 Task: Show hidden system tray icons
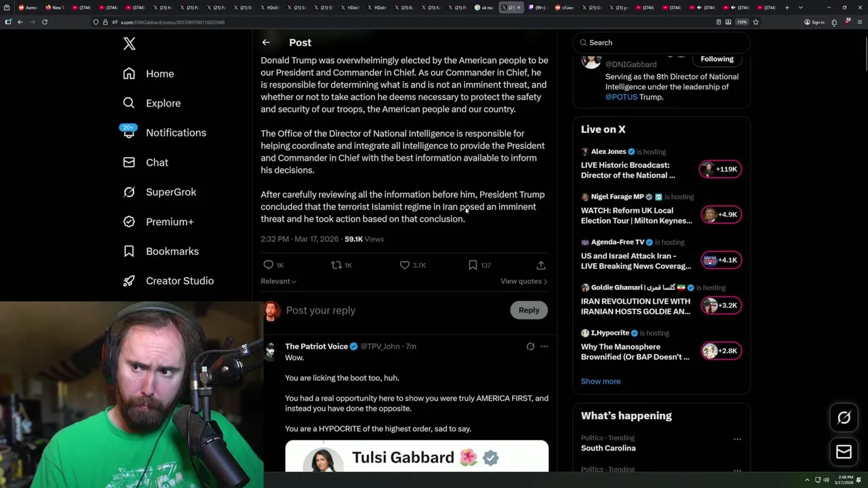tap(807, 480)
